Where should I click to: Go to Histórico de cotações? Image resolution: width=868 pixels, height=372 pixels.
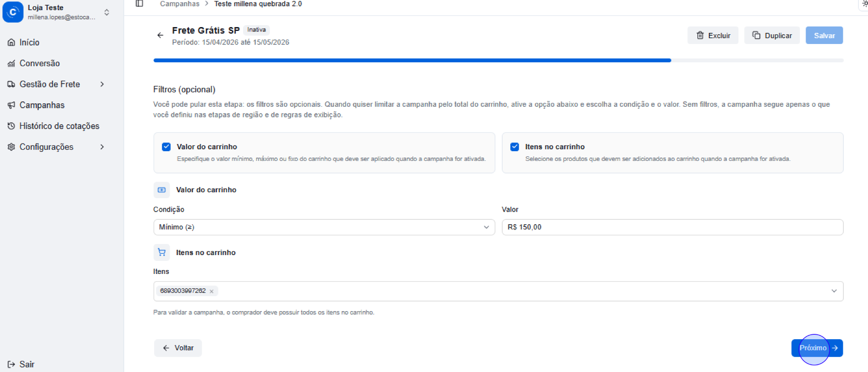pos(59,126)
